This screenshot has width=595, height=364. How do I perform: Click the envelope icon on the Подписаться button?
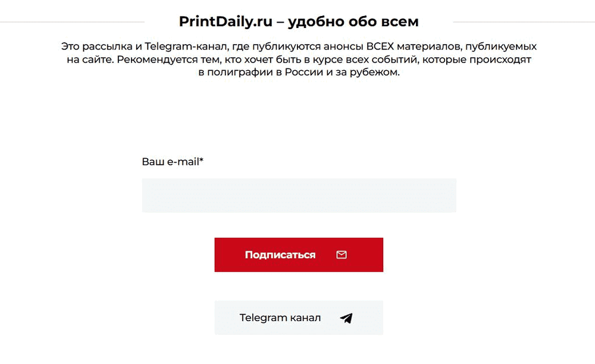342,255
